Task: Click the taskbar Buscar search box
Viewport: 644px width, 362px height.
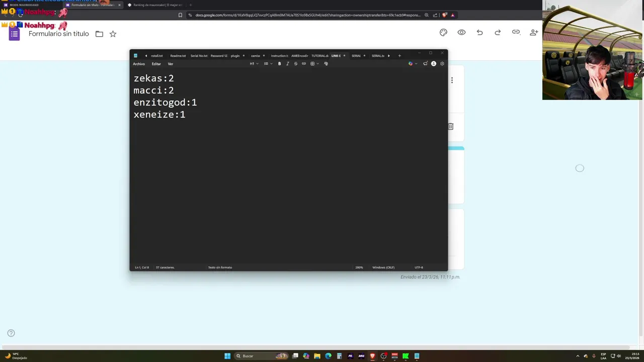Action: pos(262,356)
